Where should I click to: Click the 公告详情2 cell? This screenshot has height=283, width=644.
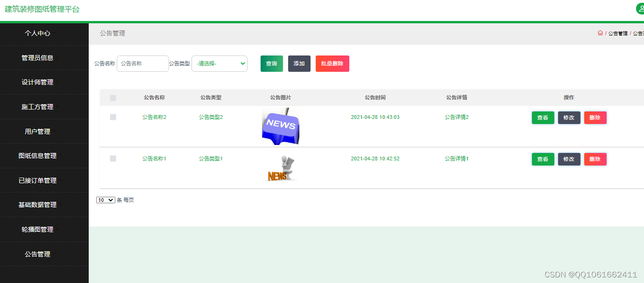coord(457,117)
